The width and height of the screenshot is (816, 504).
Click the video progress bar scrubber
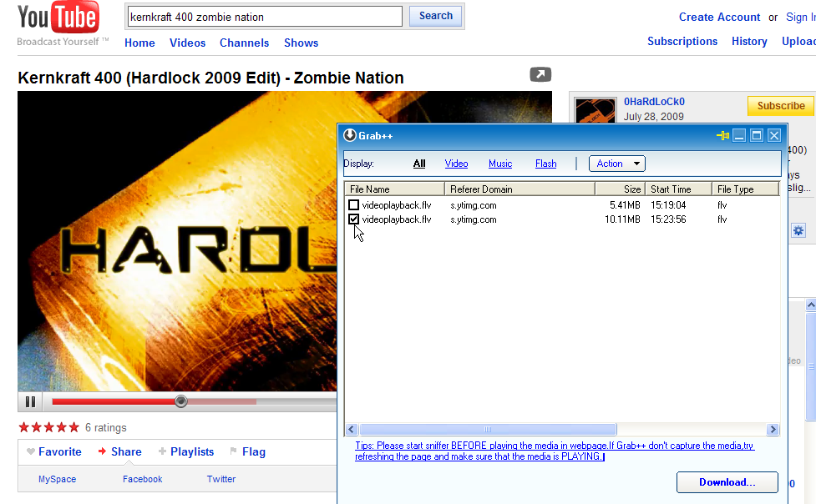pos(180,401)
